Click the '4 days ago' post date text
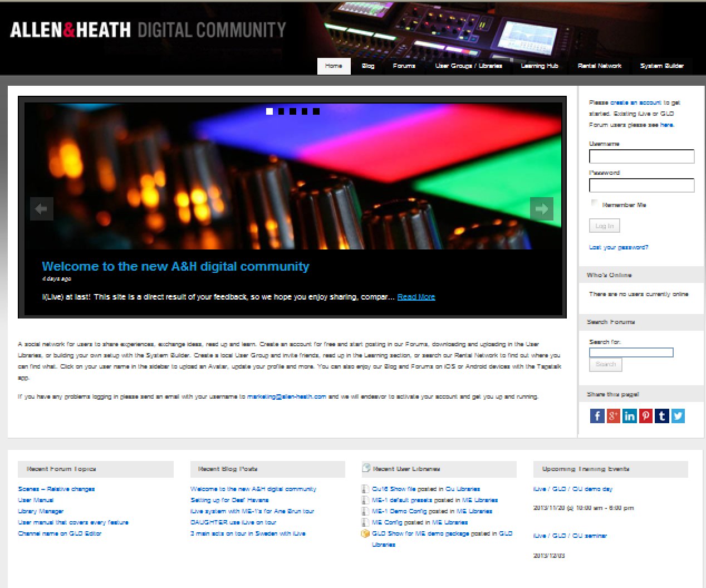The width and height of the screenshot is (706, 588). (x=57, y=278)
